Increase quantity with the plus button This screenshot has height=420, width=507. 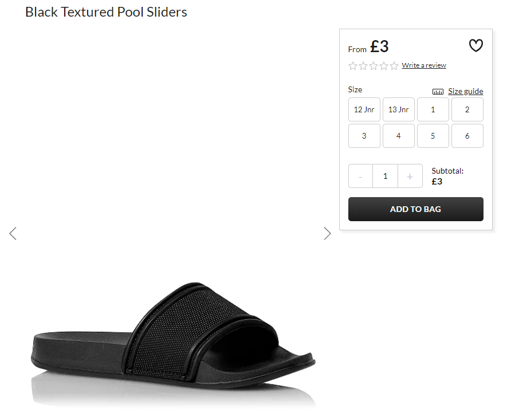[x=410, y=176]
